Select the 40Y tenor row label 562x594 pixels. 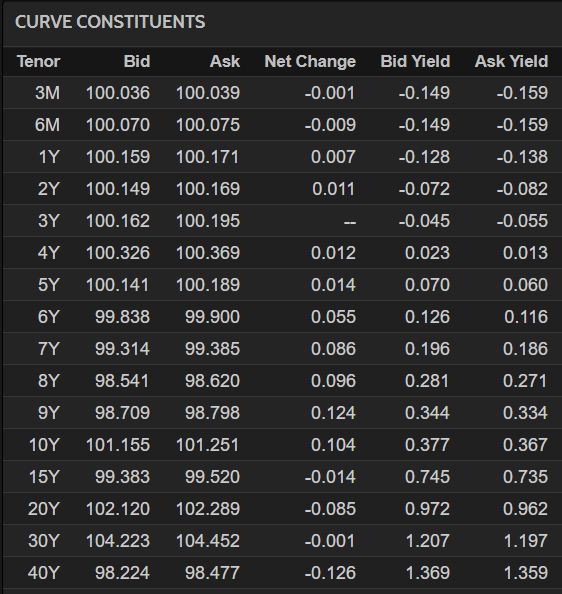(x=44, y=573)
